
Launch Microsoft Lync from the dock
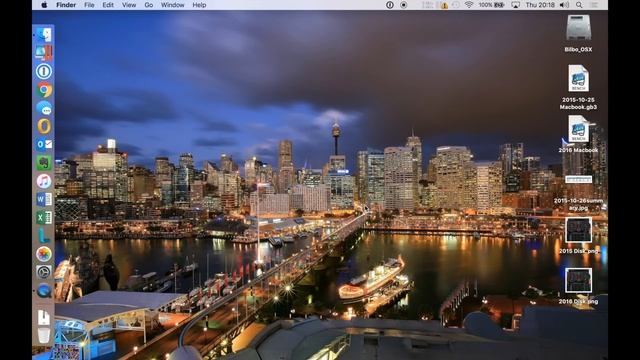click(x=44, y=236)
